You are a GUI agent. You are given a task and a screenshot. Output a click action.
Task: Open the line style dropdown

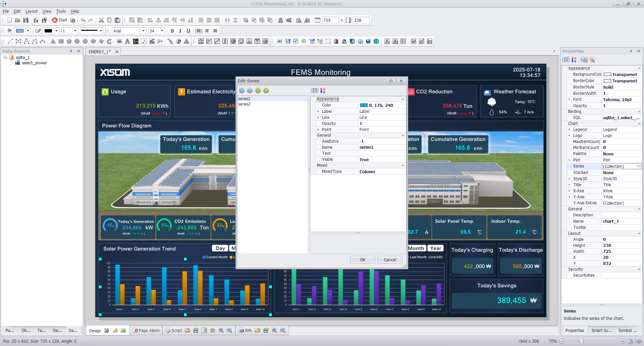[100, 31]
